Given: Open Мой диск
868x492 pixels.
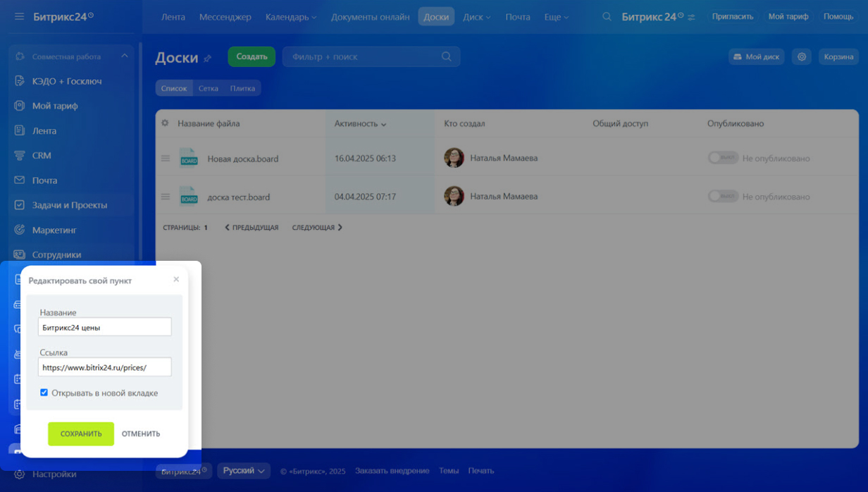Looking at the screenshot, I should coord(756,56).
